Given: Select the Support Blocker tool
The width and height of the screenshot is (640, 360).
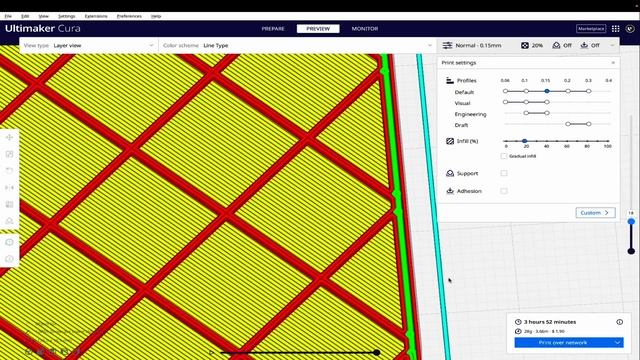Looking at the screenshot, I should coord(9,221).
